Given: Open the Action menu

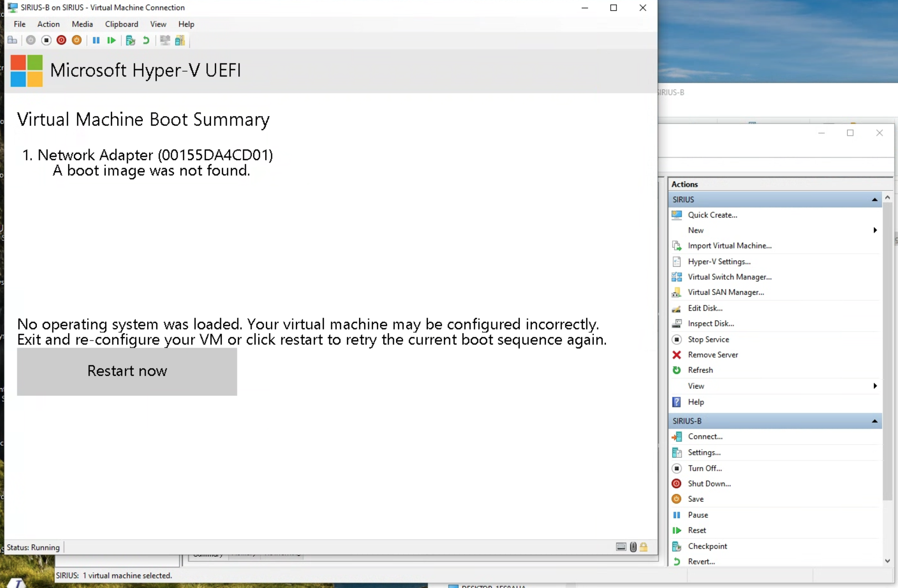Looking at the screenshot, I should 48,24.
